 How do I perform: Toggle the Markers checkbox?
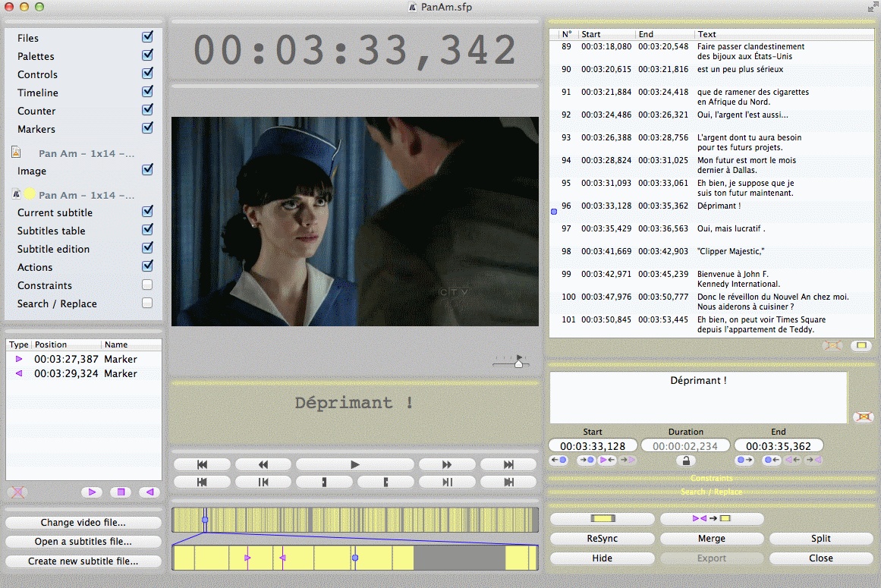(147, 127)
